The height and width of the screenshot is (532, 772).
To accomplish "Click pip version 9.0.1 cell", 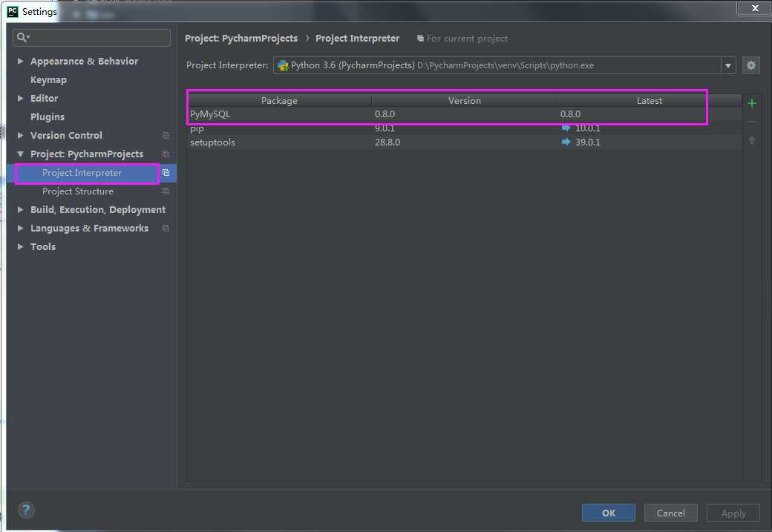I will (x=385, y=128).
